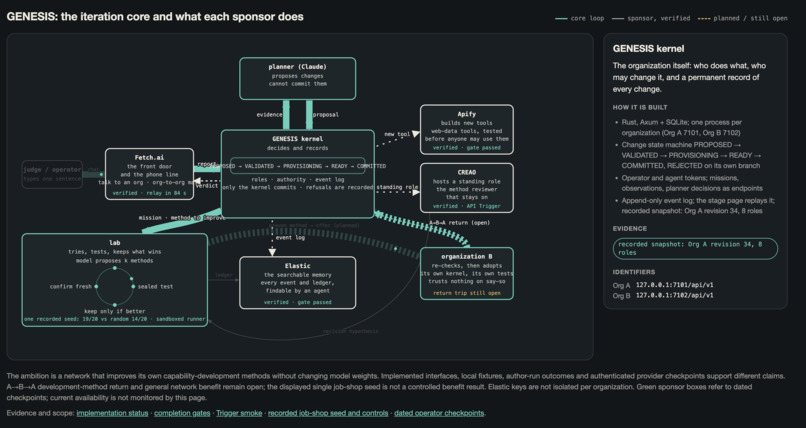Click the state machine strip in kernel node
The width and height of the screenshot is (806, 428).
tap(298, 166)
